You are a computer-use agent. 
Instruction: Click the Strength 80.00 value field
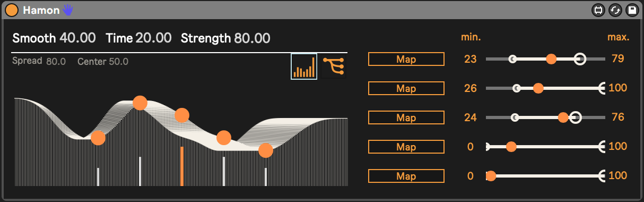click(x=252, y=38)
